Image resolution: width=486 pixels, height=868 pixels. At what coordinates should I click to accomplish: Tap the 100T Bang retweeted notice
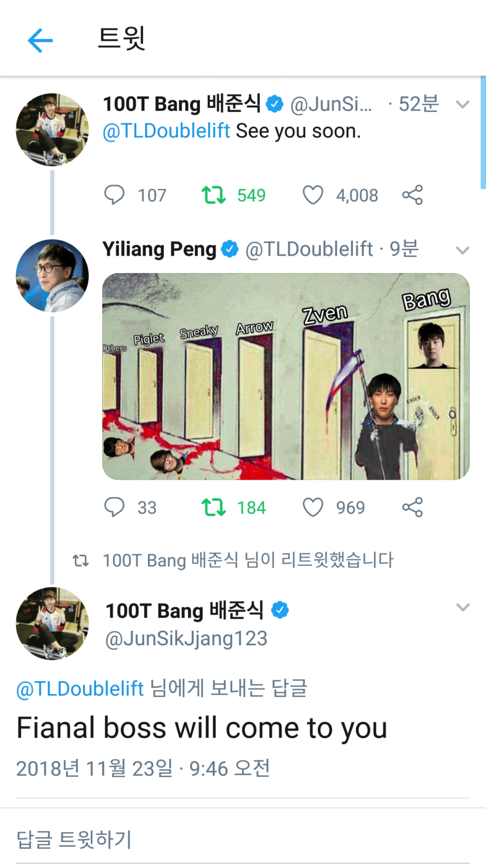tap(247, 560)
